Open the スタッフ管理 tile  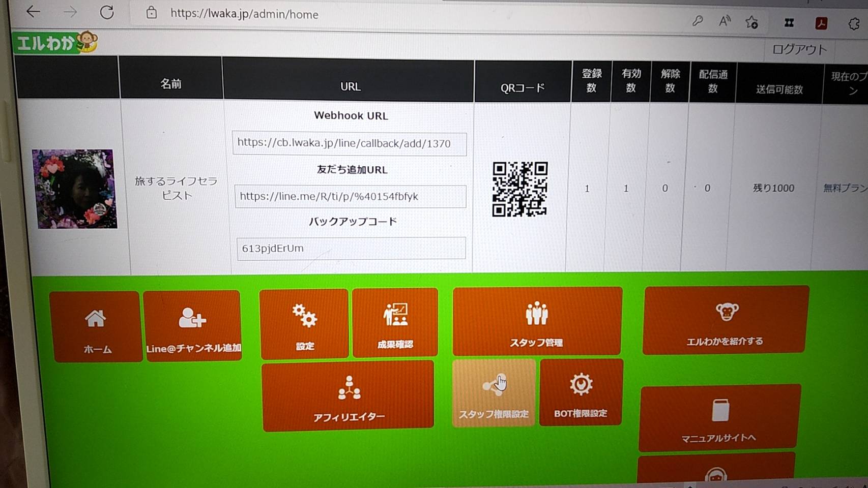[x=537, y=321]
